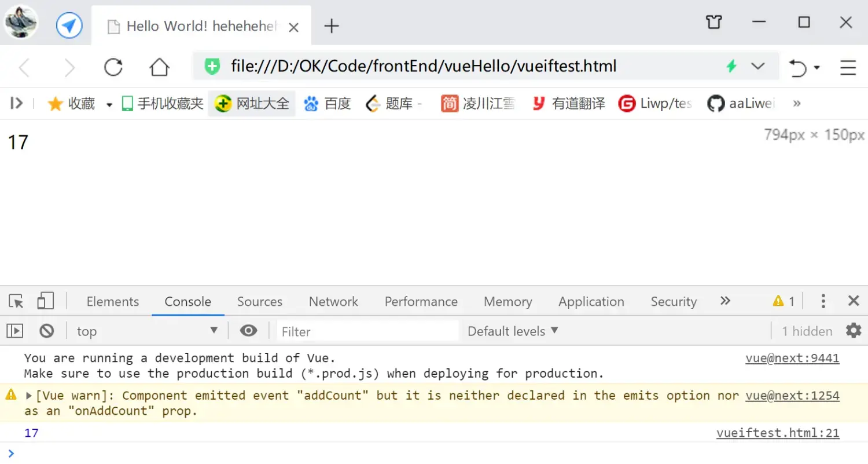The height and width of the screenshot is (464, 868).
Task: Go forward to the next page
Action: (69, 68)
